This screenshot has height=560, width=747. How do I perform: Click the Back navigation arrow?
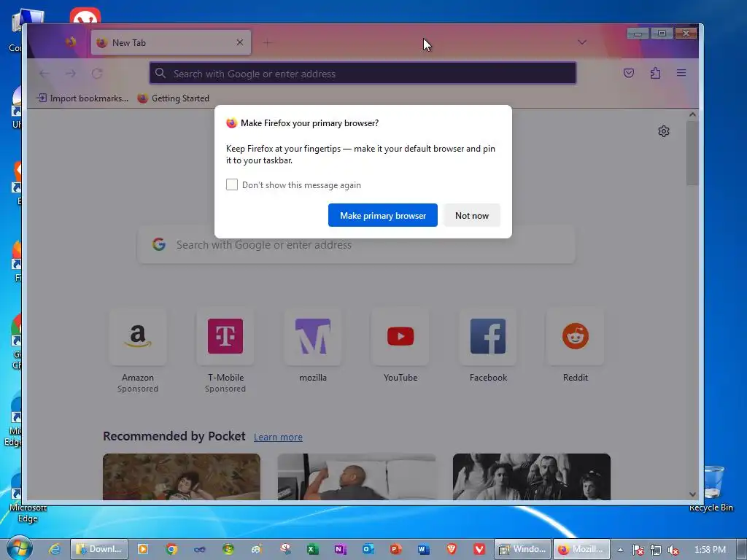tap(44, 74)
